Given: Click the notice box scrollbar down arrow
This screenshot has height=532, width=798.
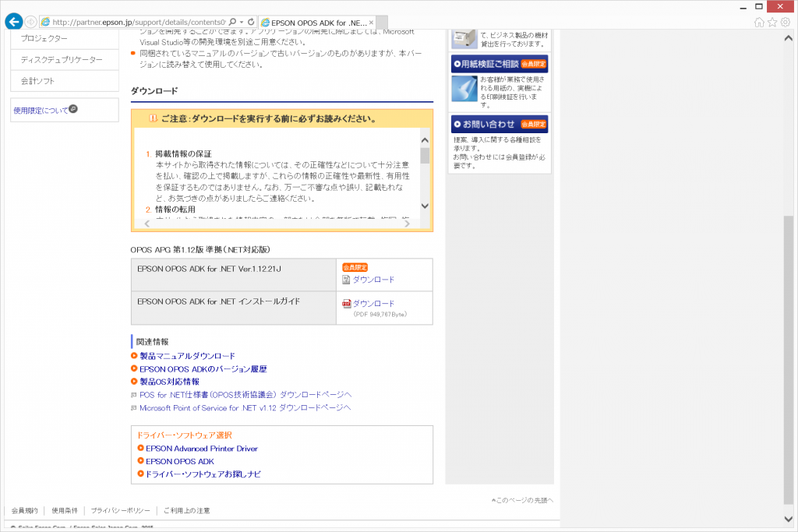Looking at the screenshot, I should coord(425,206).
